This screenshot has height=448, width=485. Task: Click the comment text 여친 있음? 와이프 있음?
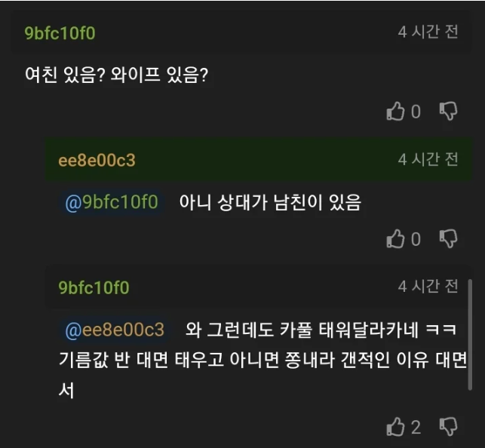point(116,75)
